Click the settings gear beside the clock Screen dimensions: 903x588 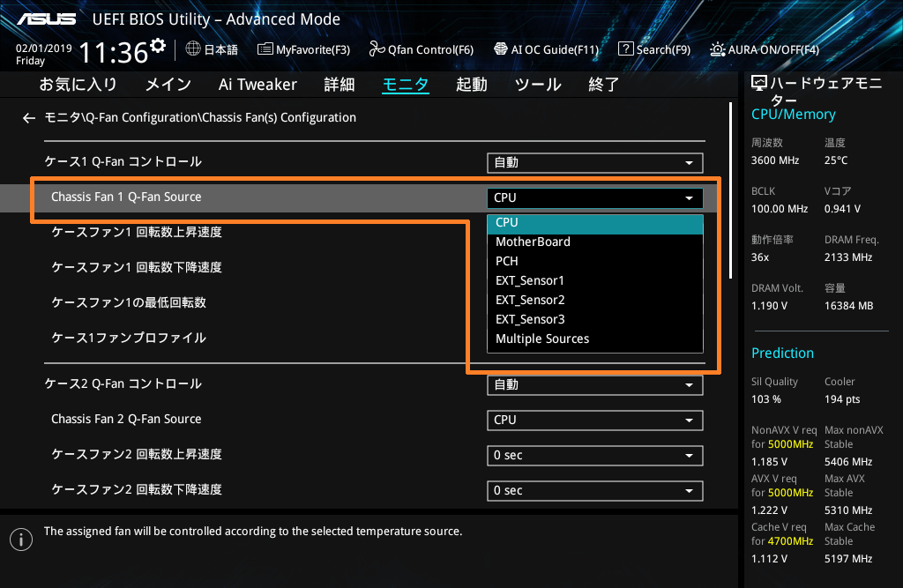(x=158, y=46)
